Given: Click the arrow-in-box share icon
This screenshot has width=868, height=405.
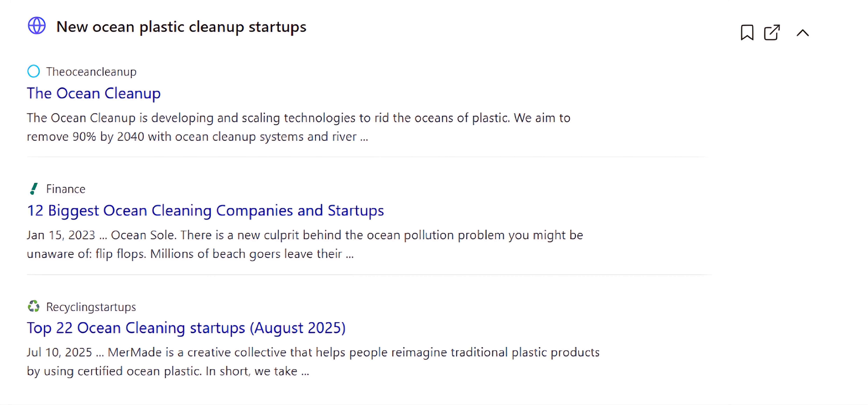Looking at the screenshot, I should coord(772,33).
